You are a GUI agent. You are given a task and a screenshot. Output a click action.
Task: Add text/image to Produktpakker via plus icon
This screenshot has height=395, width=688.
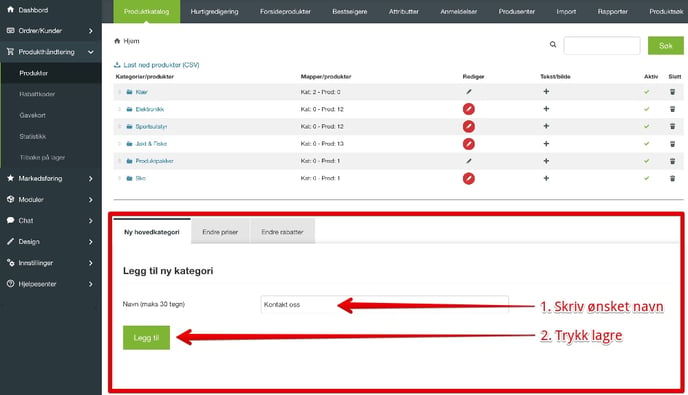tap(546, 161)
